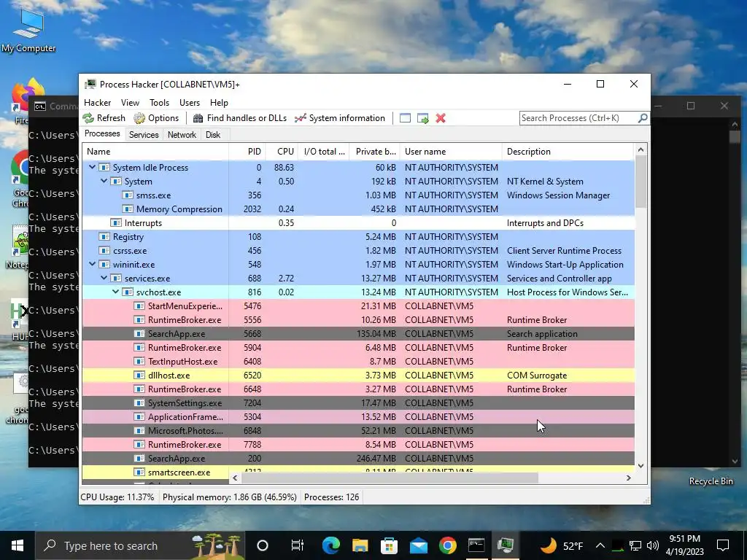Open the Users menu
The width and height of the screenshot is (747, 560).
(190, 103)
